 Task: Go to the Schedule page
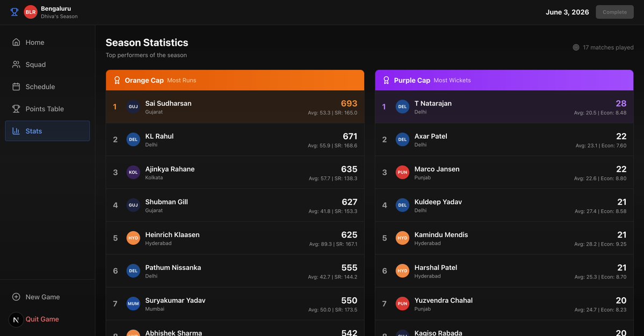(x=47, y=87)
